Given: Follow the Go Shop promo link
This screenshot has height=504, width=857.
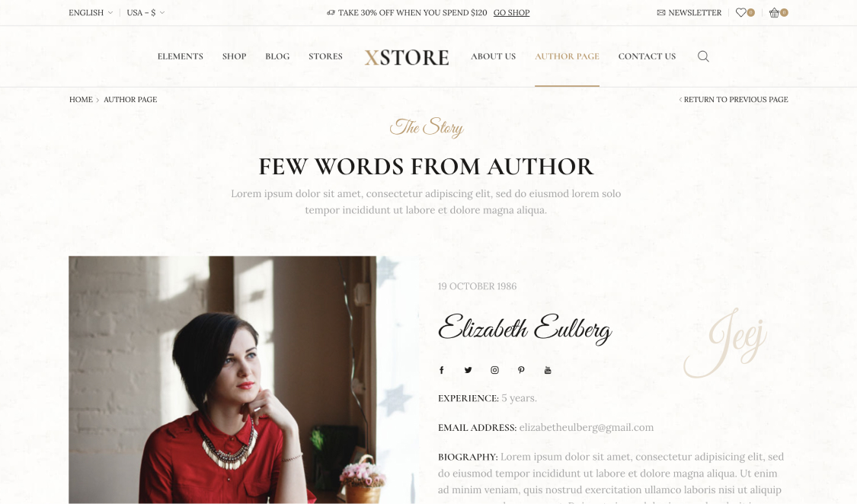Looking at the screenshot, I should pyautogui.click(x=512, y=12).
